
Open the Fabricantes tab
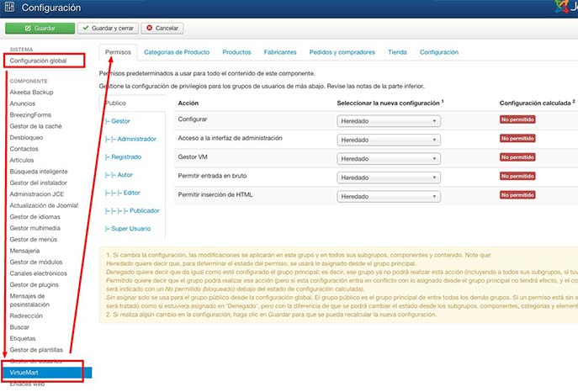(280, 52)
